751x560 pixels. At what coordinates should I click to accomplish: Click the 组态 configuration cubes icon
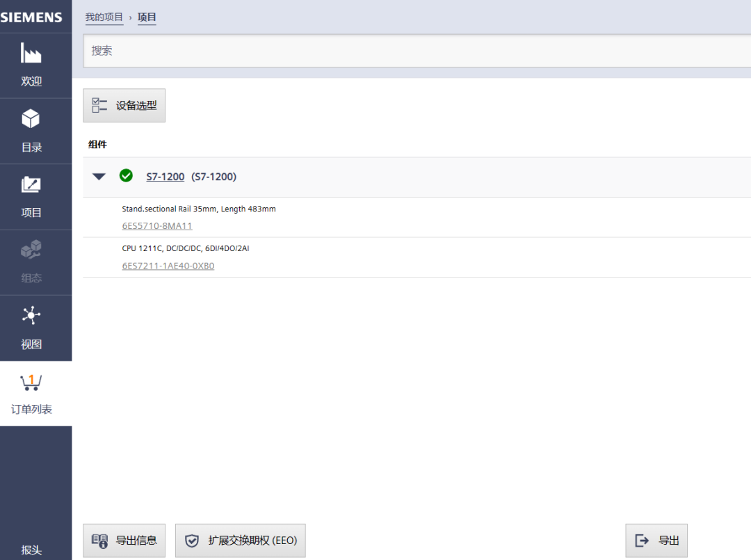(31, 250)
